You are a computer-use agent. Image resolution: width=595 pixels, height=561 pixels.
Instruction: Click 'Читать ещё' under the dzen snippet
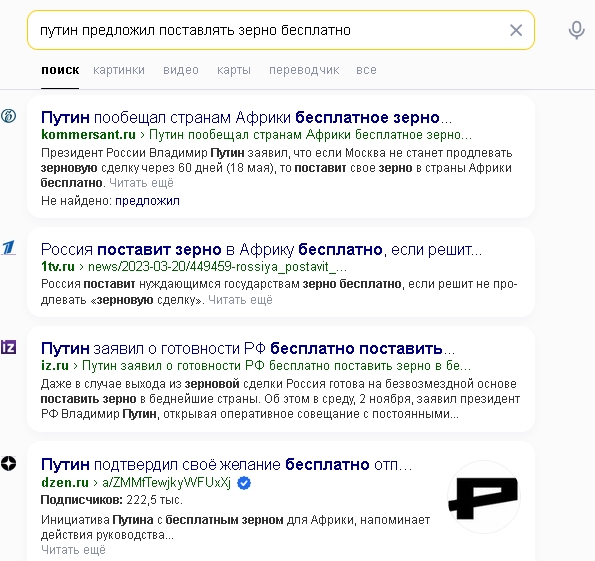[73, 550]
